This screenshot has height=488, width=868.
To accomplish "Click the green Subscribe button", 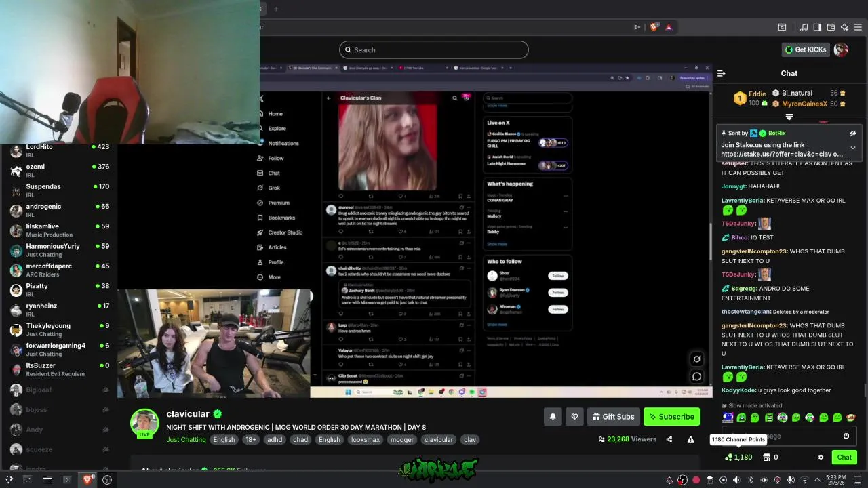I will coord(671,417).
